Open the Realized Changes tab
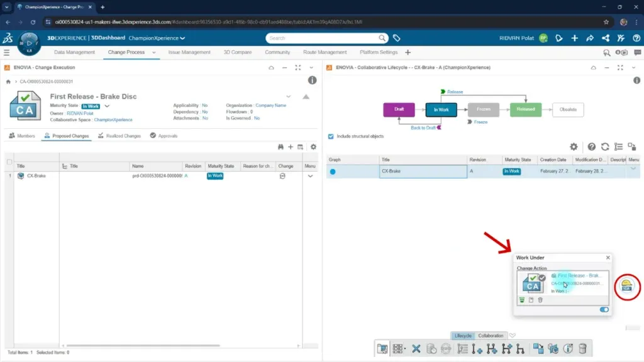Viewport: 644px width, 362px height. coord(119,136)
